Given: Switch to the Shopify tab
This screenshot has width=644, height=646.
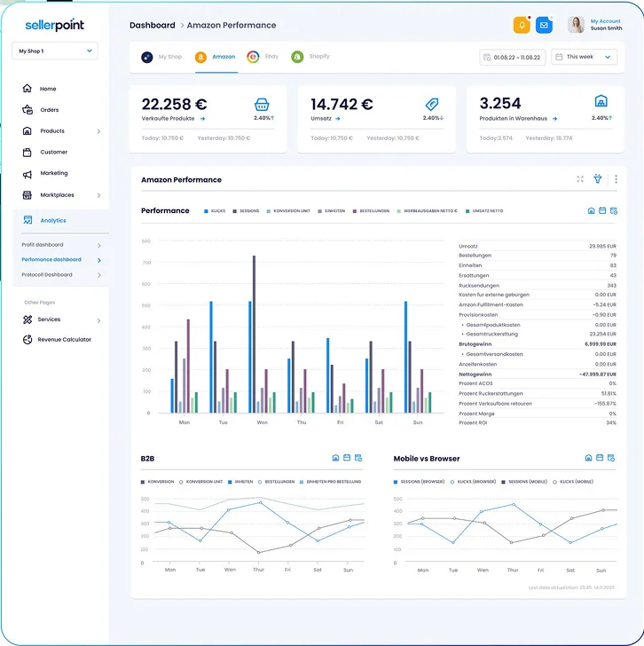Looking at the screenshot, I should [x=310, y=57].
